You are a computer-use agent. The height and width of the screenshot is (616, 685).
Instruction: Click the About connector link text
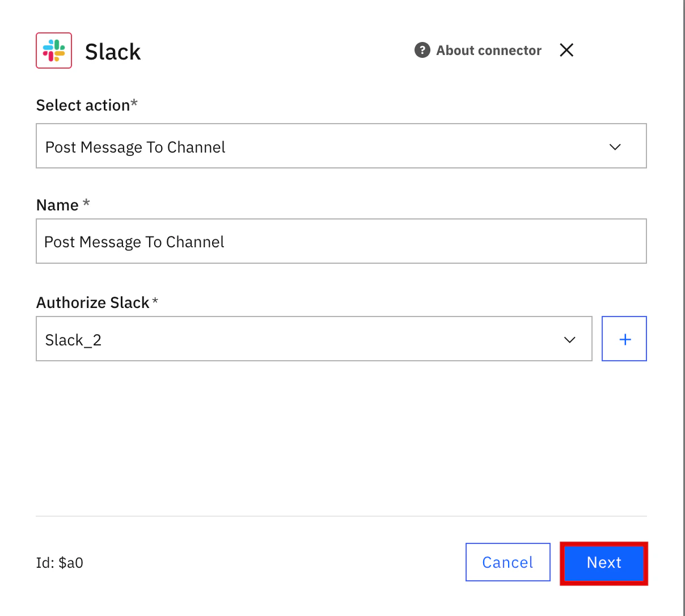coord(489,50)
